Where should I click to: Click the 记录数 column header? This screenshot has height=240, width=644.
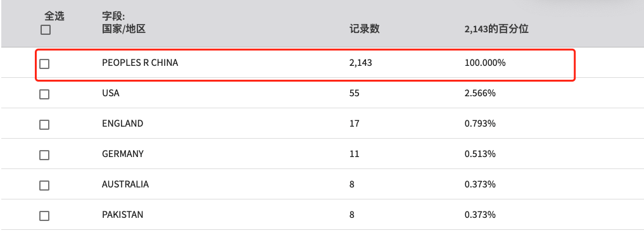(364, 29)
